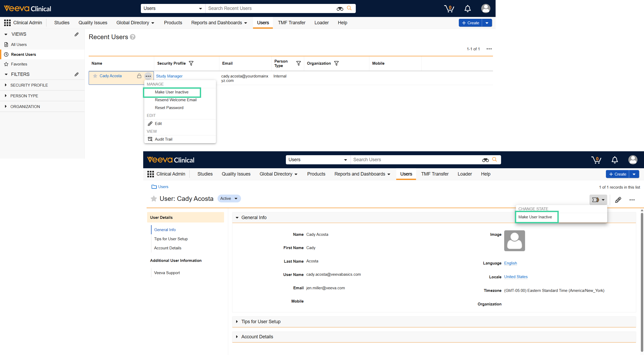Open Active status dropdown on user record
Viewport: 644px width, 355px height.
pyautogui.click(x=229, y=198)
